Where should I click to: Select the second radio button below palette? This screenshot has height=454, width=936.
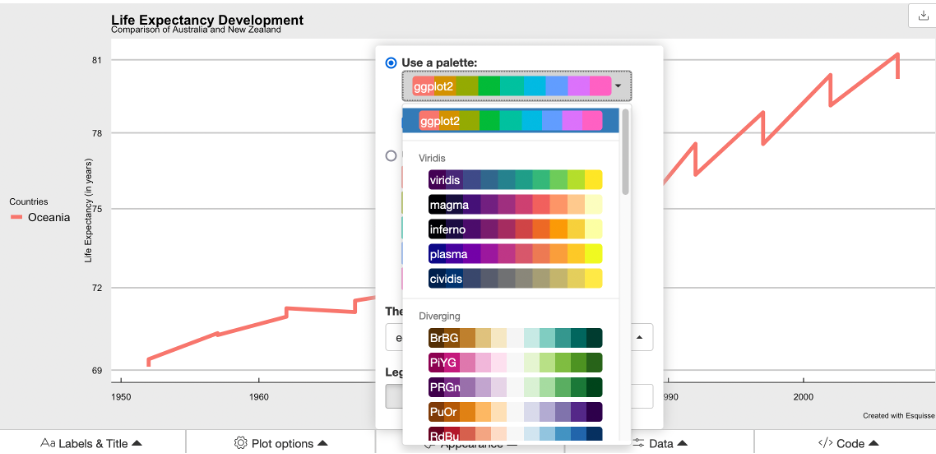tap(391, 155)
